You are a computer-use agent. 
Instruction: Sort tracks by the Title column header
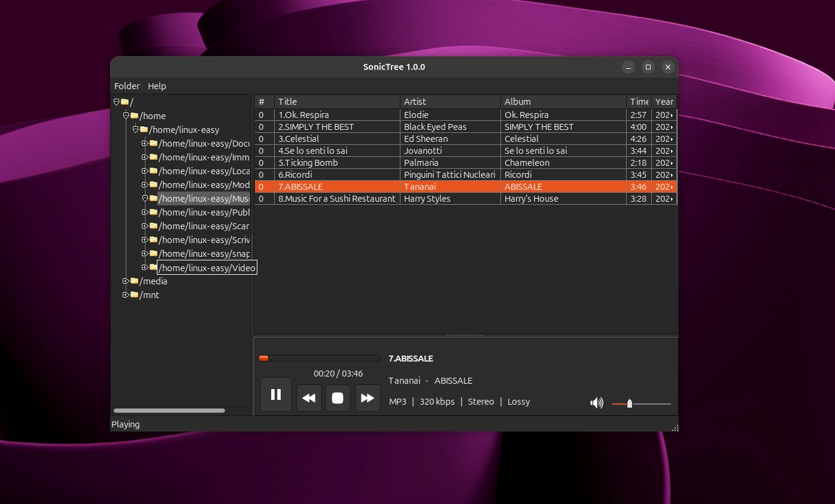coord(337,102)
